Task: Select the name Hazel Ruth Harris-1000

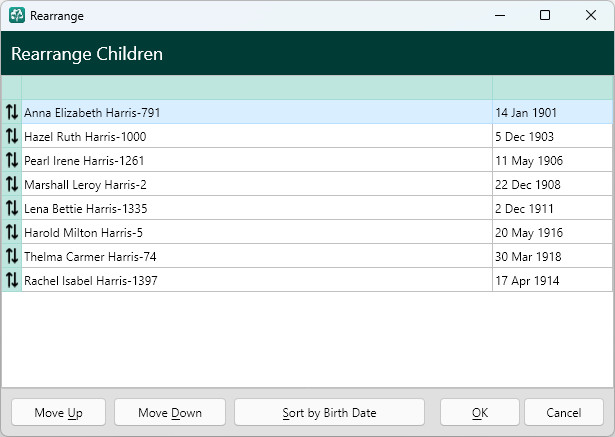Action: pos(85,137)
